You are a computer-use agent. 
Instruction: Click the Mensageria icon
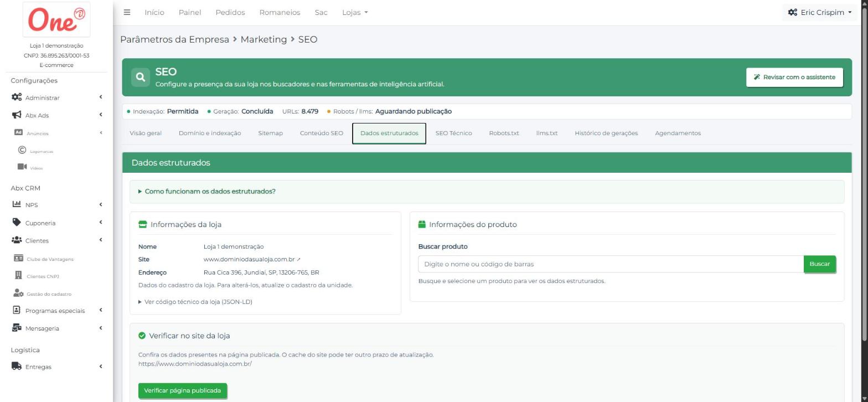(17, 328)
